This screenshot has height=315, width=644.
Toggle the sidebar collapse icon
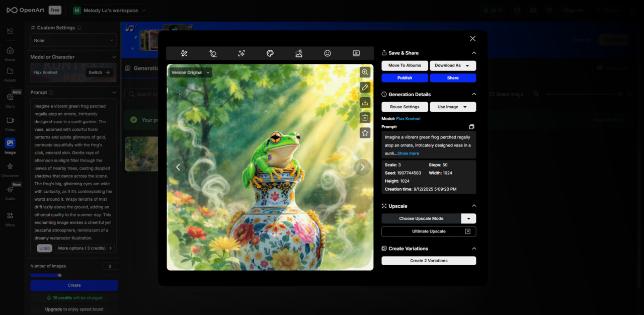[10, 31]
